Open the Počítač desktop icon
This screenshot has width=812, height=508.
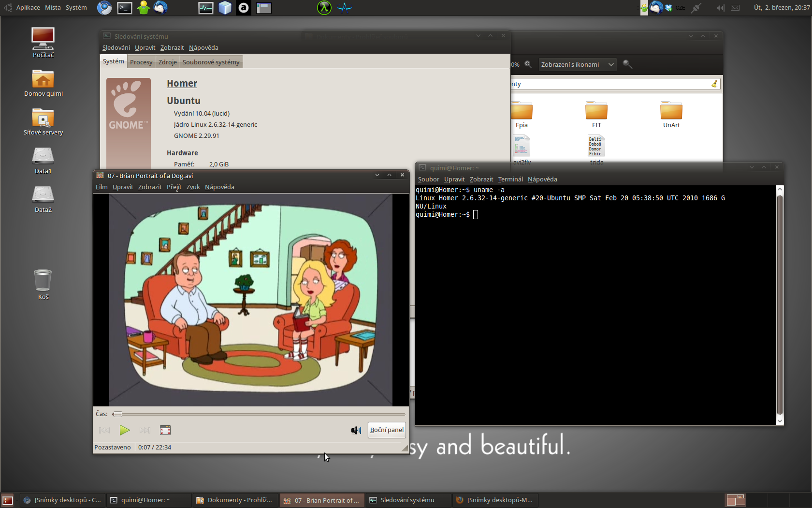tap(43, 43)
